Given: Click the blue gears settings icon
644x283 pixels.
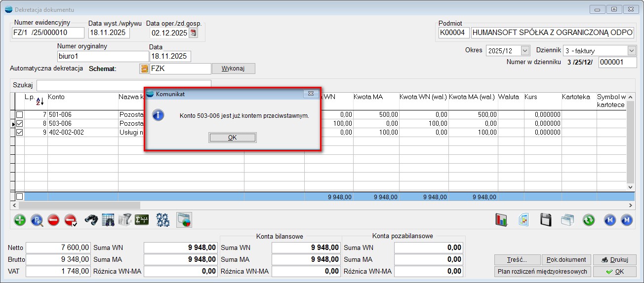Looking at the screenshot, I should coord(163,220).
